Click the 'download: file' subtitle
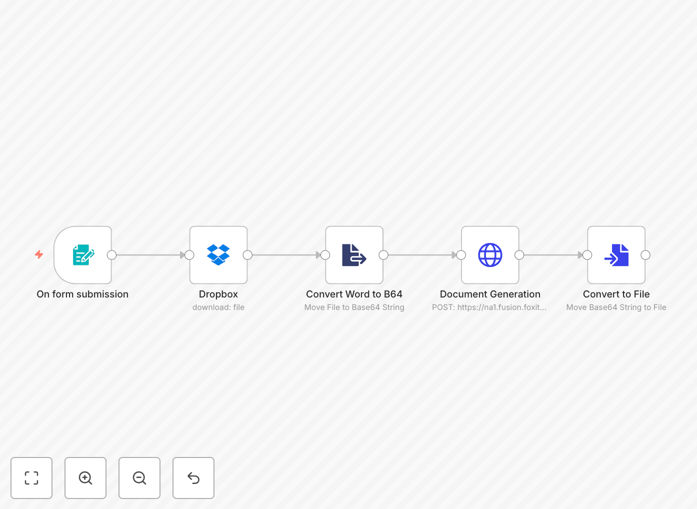Viewport: 697px width, 509px height. pos(218,307)
